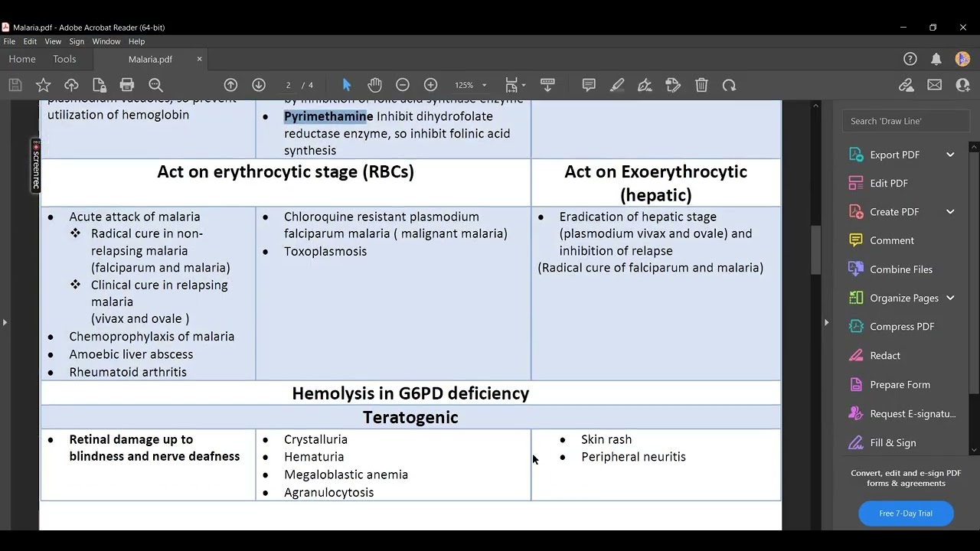Click the Peripheral neuritis text
This screenshot has width=980, height=551.
tap(633, 457)
